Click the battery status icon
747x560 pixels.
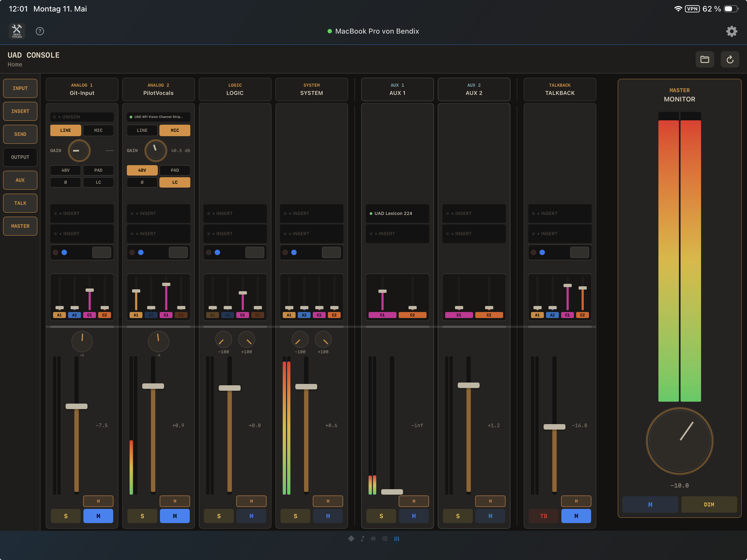click(731, 9)
